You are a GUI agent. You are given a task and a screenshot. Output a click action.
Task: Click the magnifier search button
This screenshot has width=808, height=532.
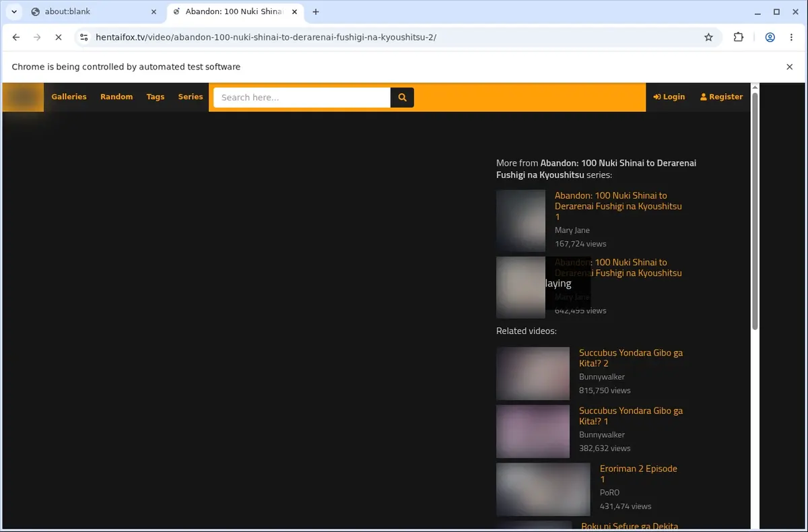[402, 97]
